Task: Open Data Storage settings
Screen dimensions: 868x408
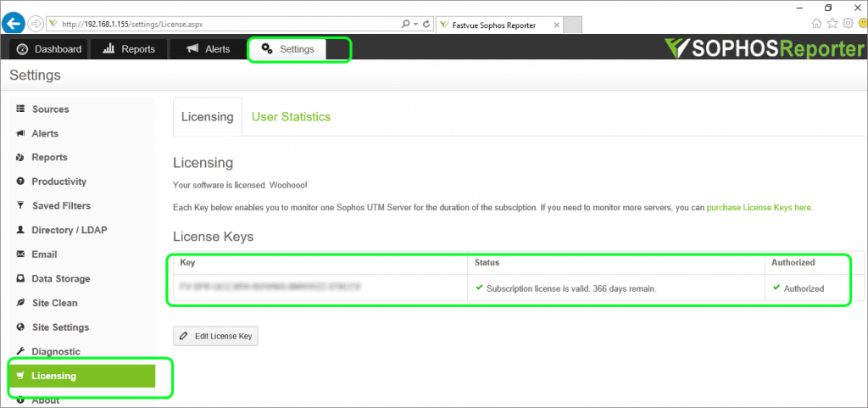Action: [x=82, y=278]
